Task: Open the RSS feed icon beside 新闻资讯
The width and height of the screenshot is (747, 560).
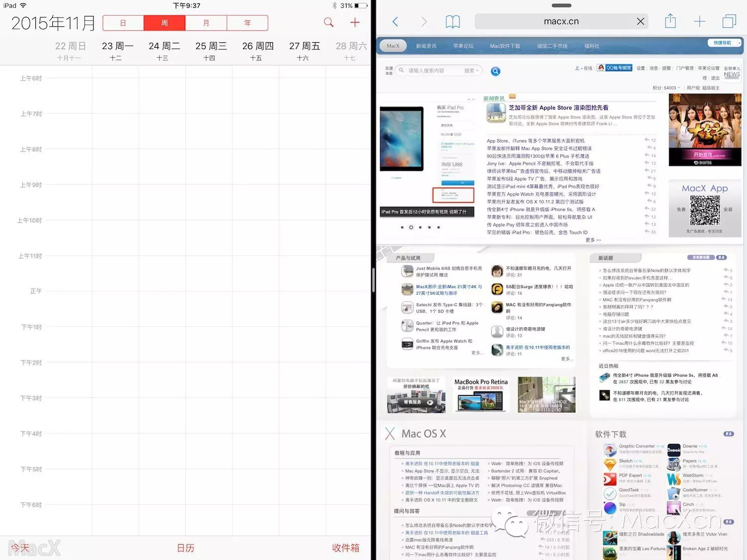Action: click(512, 97)
